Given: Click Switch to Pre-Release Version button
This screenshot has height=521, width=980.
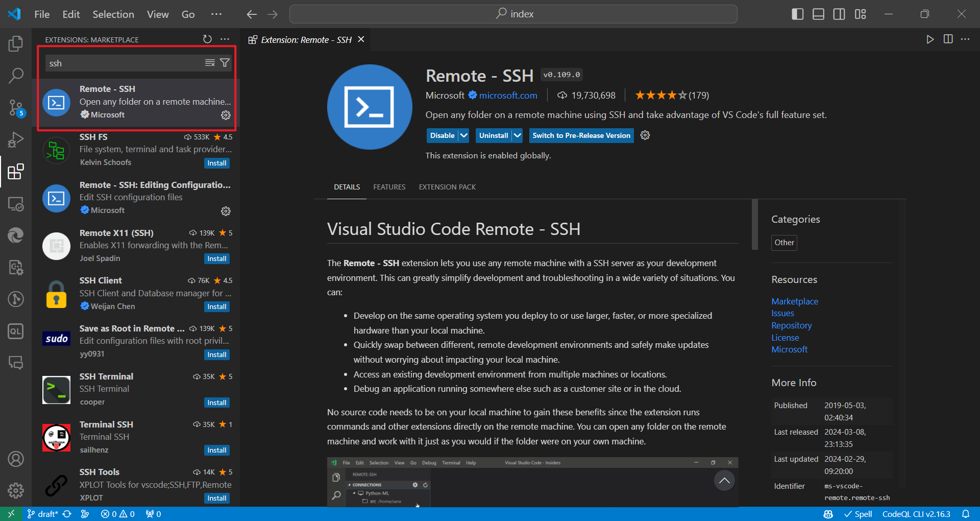Looking at the screenshot, I should [581, 135].
